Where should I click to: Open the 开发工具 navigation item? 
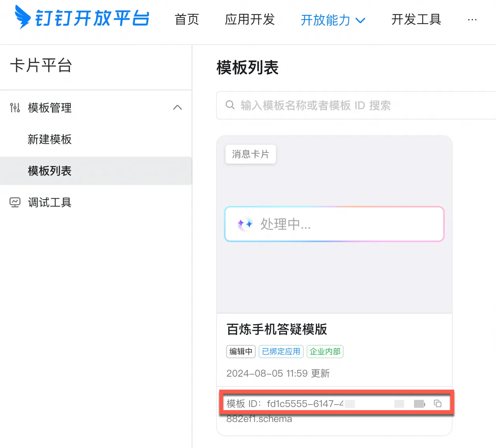(x=416, y=19)
